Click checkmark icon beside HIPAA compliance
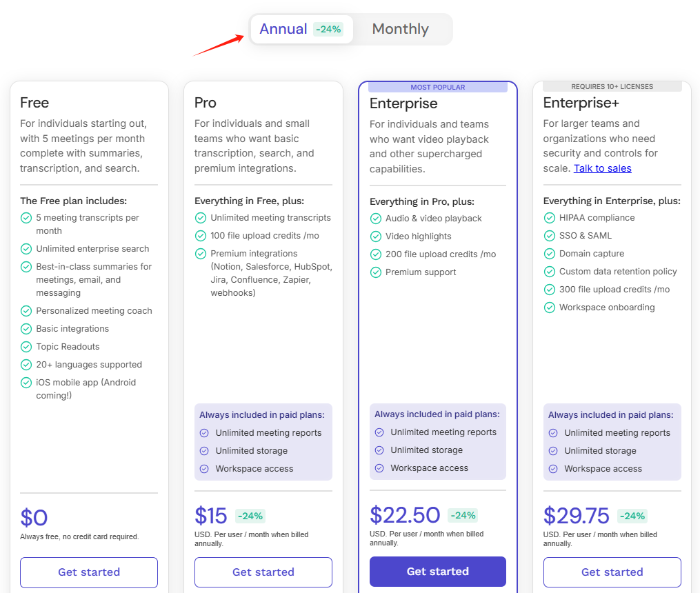 point(550,218)
